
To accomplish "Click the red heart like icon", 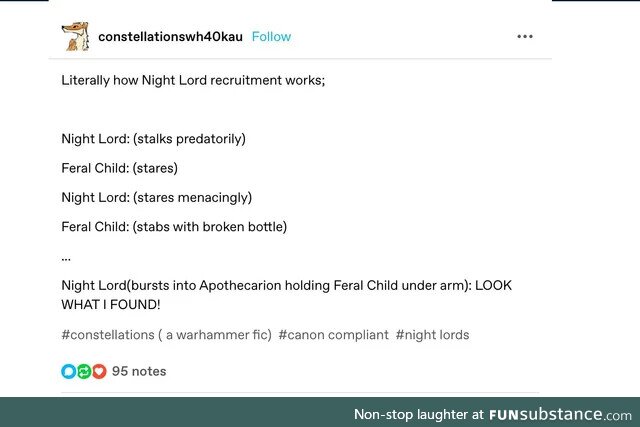I will click(99, 371).
